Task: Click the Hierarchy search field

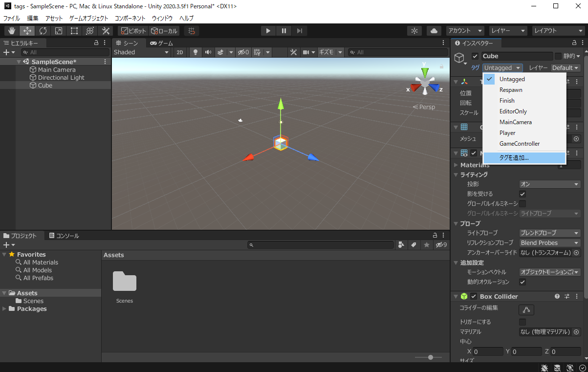Action: point(65,52)
